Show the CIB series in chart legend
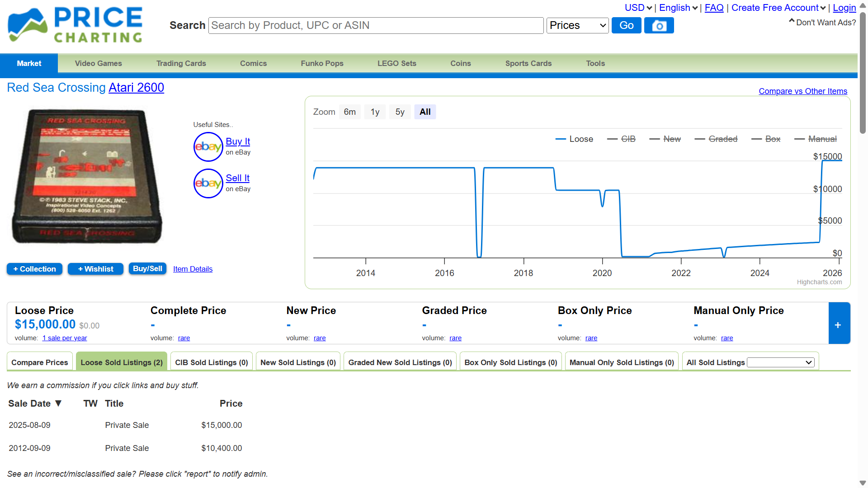 [x=621, y=139]
